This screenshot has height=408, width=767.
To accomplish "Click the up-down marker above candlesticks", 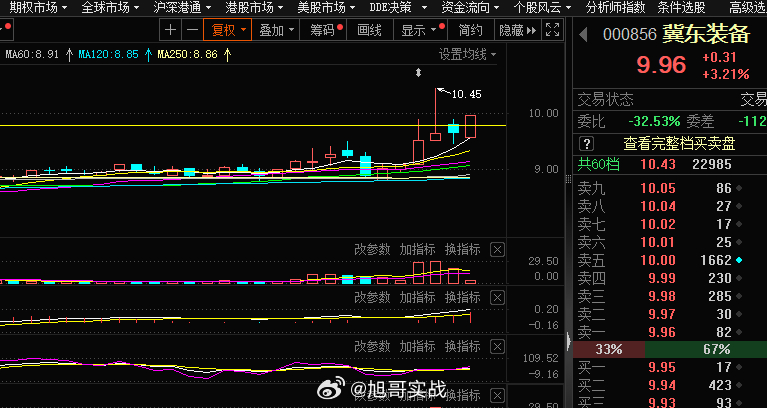I will coord(418,73).
